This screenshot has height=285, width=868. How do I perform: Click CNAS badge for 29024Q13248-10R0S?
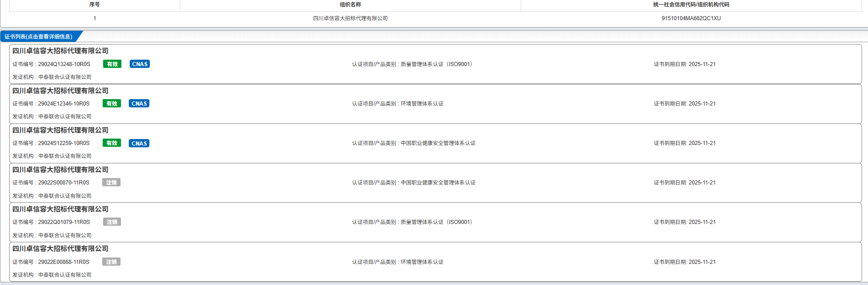click(140, 64)
